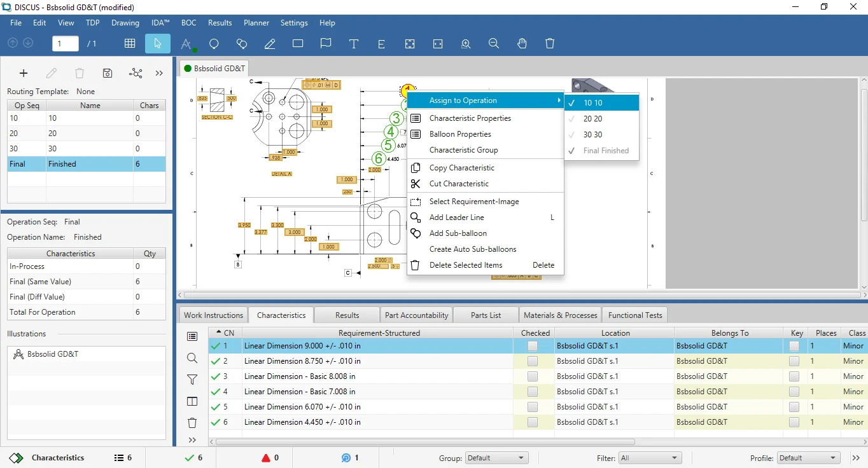Open the Bsbsolid GD&T document tab
The width and height of the screenshot is (868, 468).
coord(214,68)
